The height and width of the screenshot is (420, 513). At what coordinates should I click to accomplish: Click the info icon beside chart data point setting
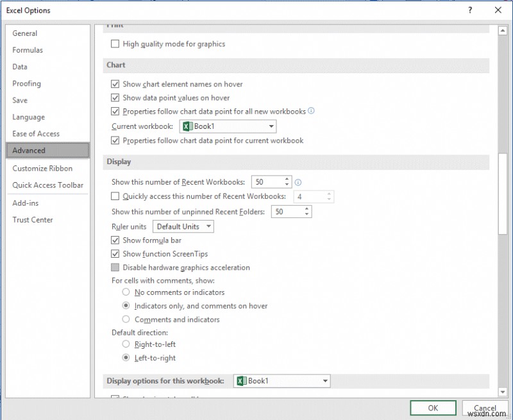[311, 111]
